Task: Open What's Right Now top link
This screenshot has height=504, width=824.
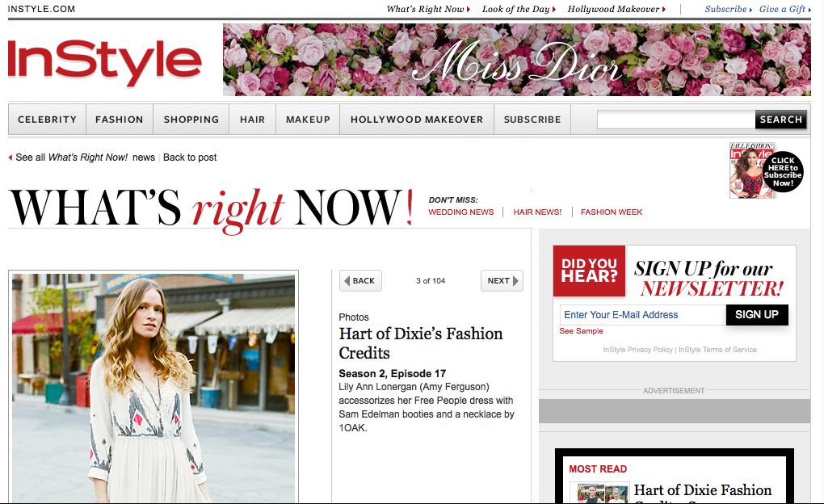Action: click(x=428, y=9)
